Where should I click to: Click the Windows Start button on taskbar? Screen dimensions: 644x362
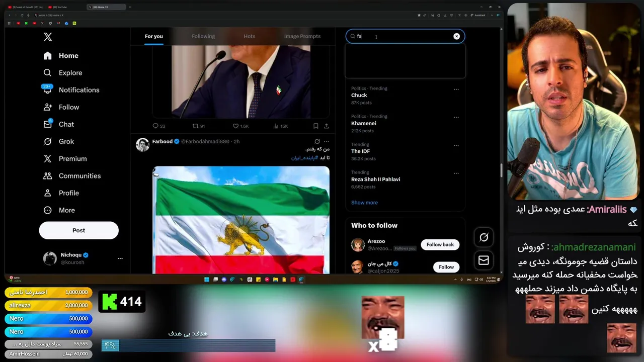tap(206, 280)
